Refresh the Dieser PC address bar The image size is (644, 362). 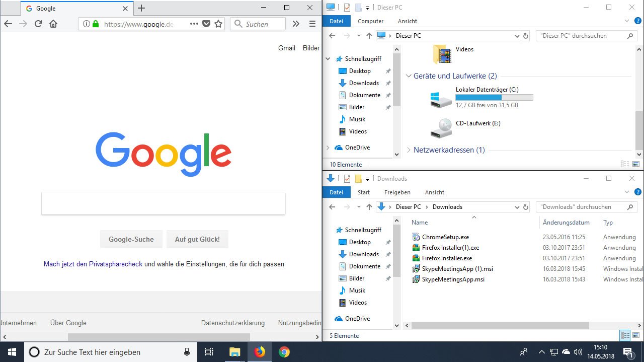[x=526, y=36]
